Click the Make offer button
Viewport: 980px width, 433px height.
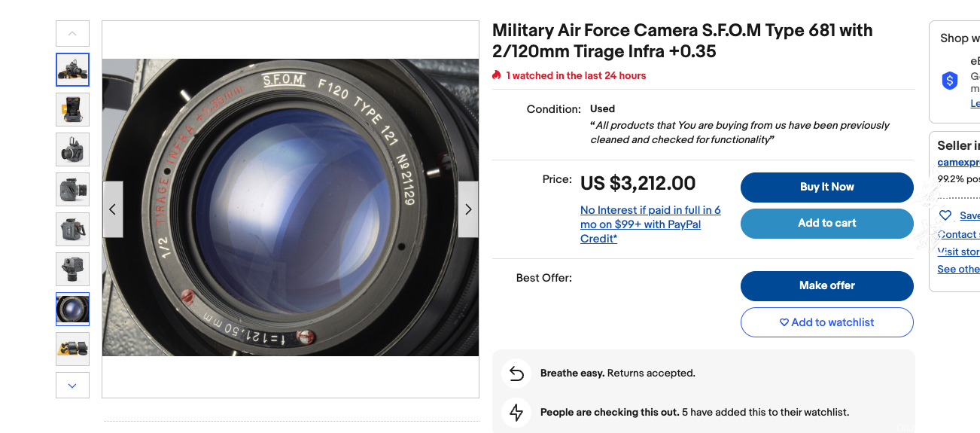(827, 286)
